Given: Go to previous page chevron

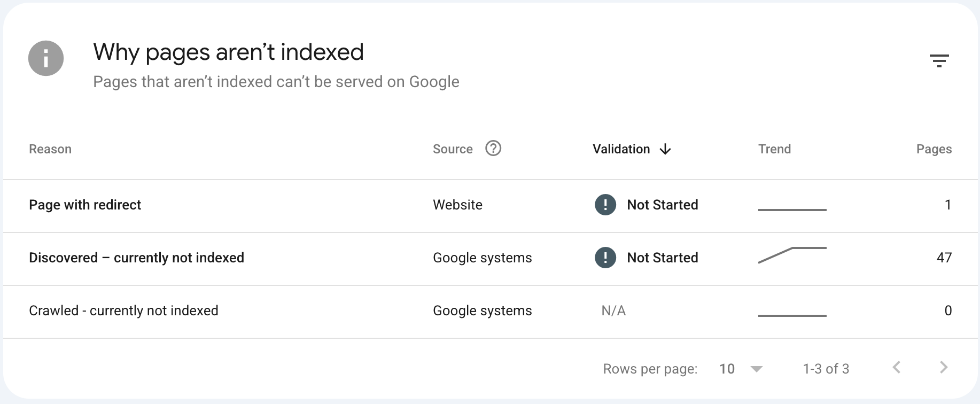Looking at the screenshot, I should [x=897, y=368].
